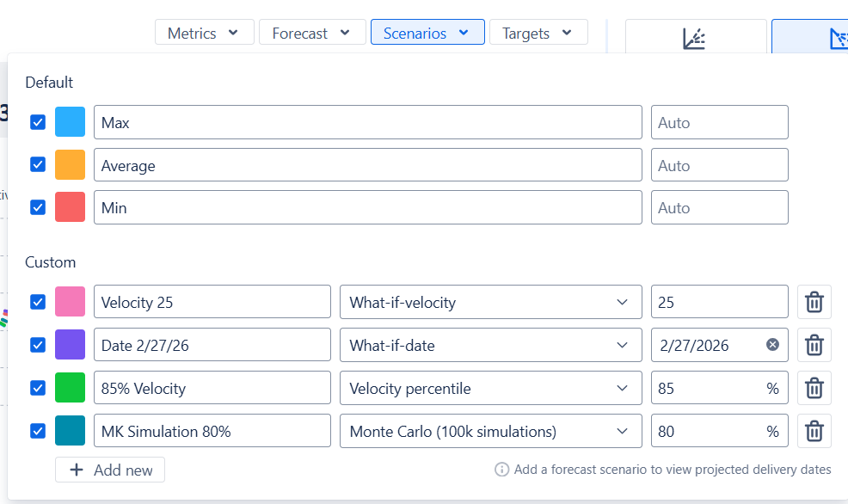
Task: Delete the Date 2/27/26 scenario
Action: [x=814, y=345]
